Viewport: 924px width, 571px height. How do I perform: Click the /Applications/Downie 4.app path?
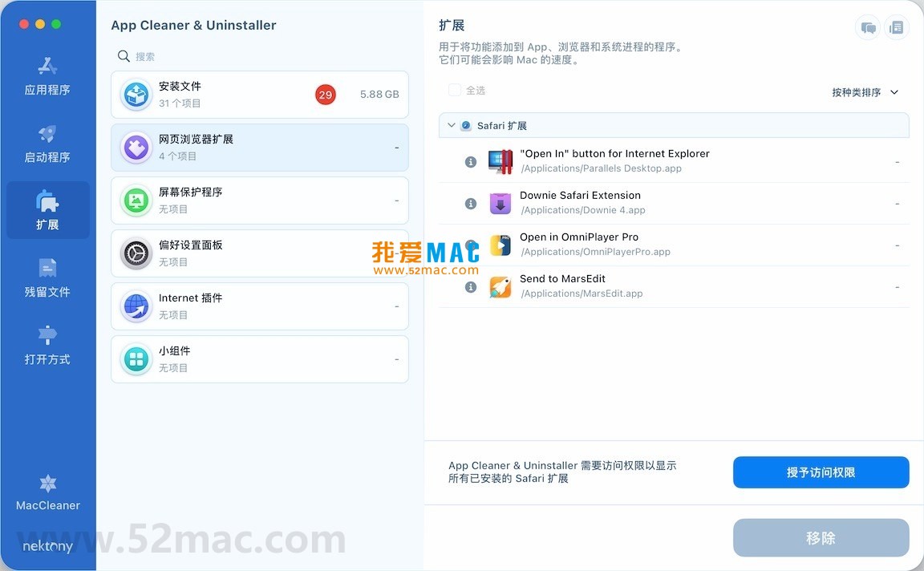point(583,210)
